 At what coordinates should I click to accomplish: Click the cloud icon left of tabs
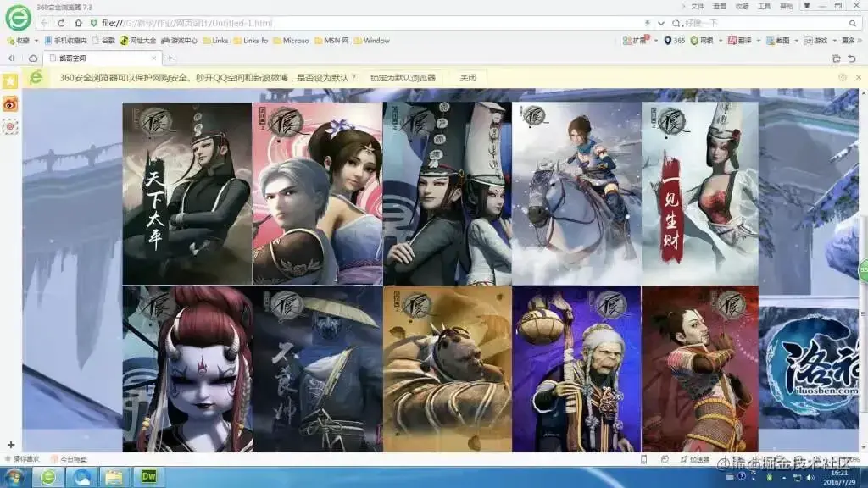pyautogui.click(x=33, y=58)
